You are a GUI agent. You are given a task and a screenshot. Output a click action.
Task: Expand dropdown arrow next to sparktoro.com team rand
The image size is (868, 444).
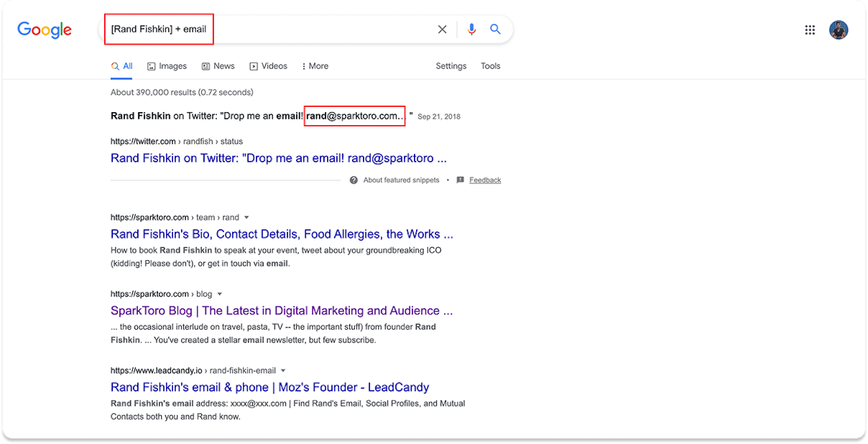tap(246, 217)
